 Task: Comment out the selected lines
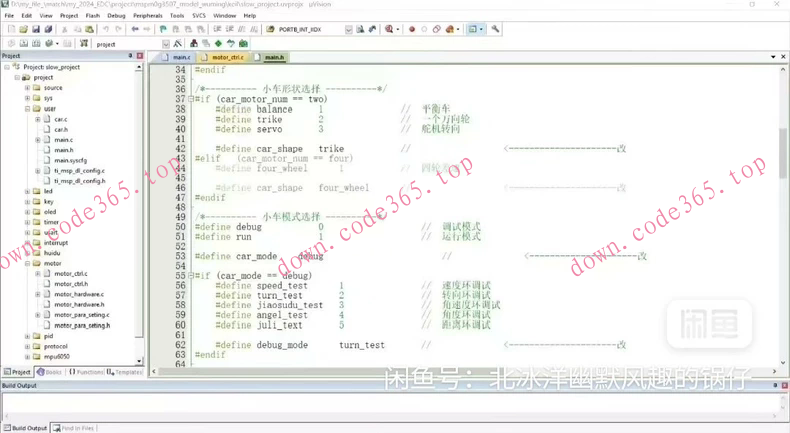[x=241, y=29]
